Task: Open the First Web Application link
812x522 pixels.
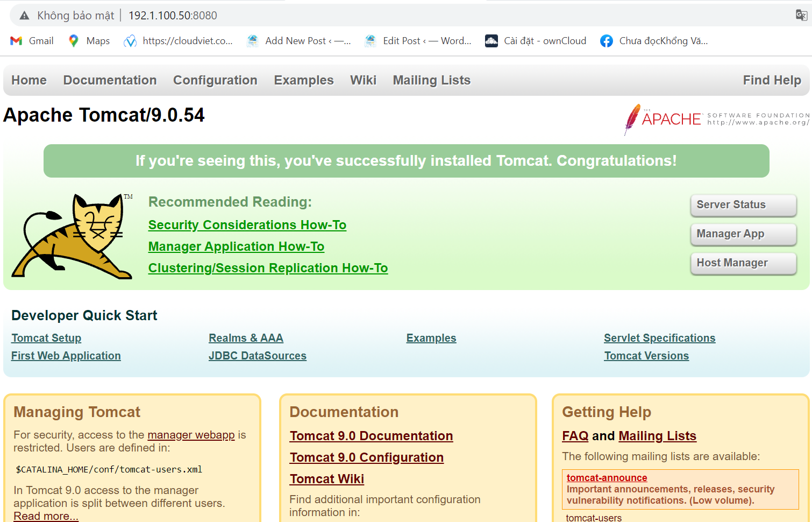Action: click(66, 356)
